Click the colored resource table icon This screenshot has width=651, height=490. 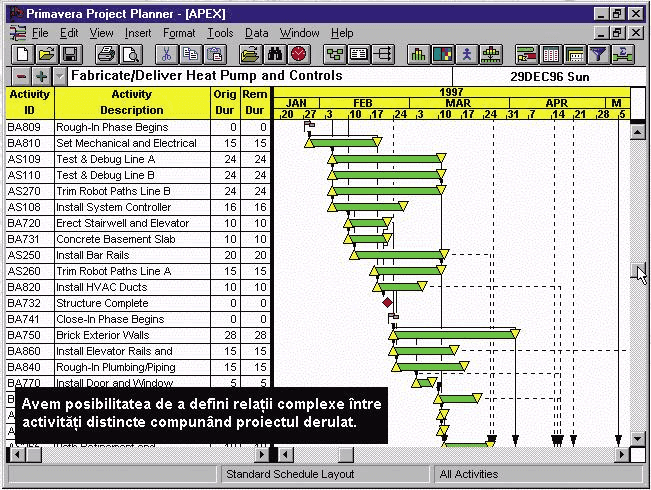click(443, 54)
